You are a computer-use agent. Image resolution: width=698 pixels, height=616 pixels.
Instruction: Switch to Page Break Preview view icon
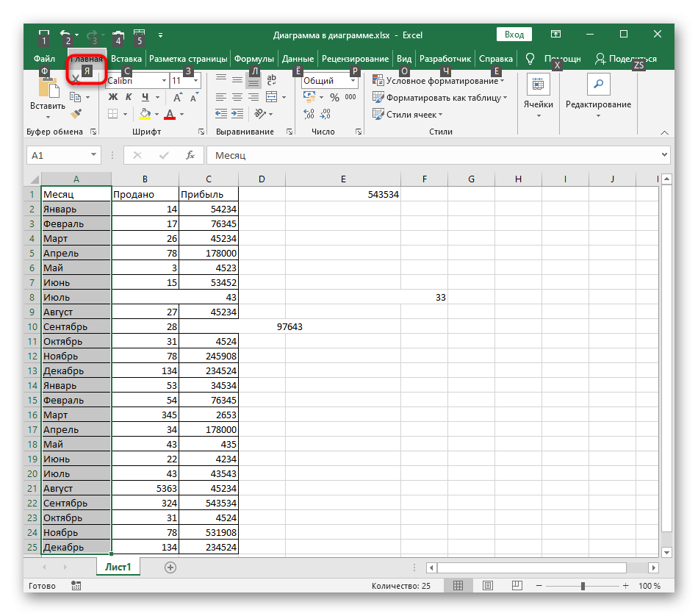[517, 585]
